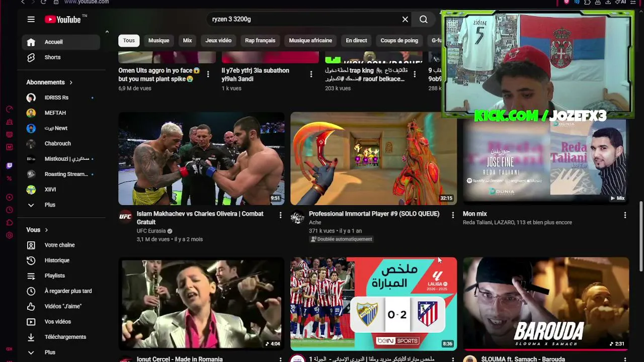This screenshot has width=644, height=362.
Task: Open the 'Professional Immortal Player #9' title link
Action: point(374,214)
